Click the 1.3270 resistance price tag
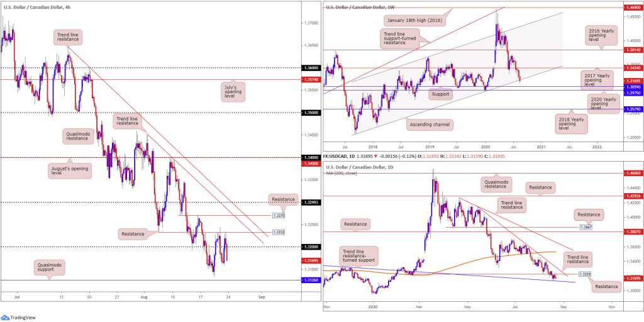Image resolution: width=644 pixels, height=322 pixels. [x=279, y=215]
